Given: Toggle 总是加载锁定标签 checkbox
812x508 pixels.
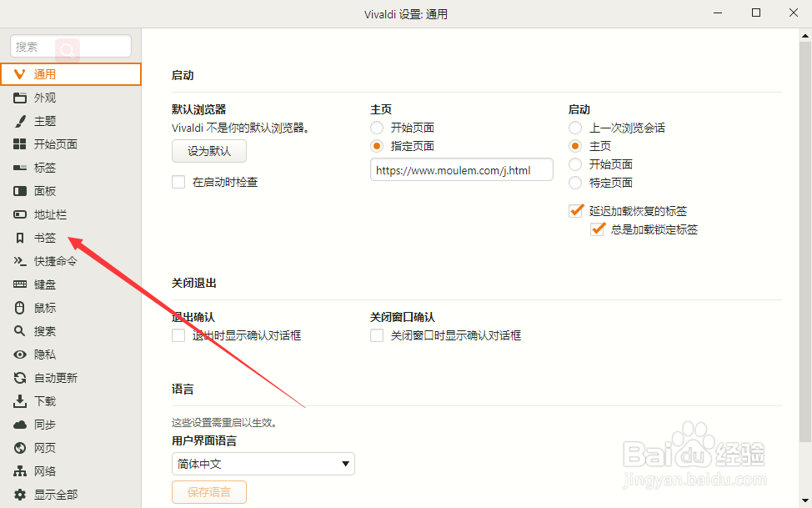Looking at the screenshot, I should click(x=597, y=229).
